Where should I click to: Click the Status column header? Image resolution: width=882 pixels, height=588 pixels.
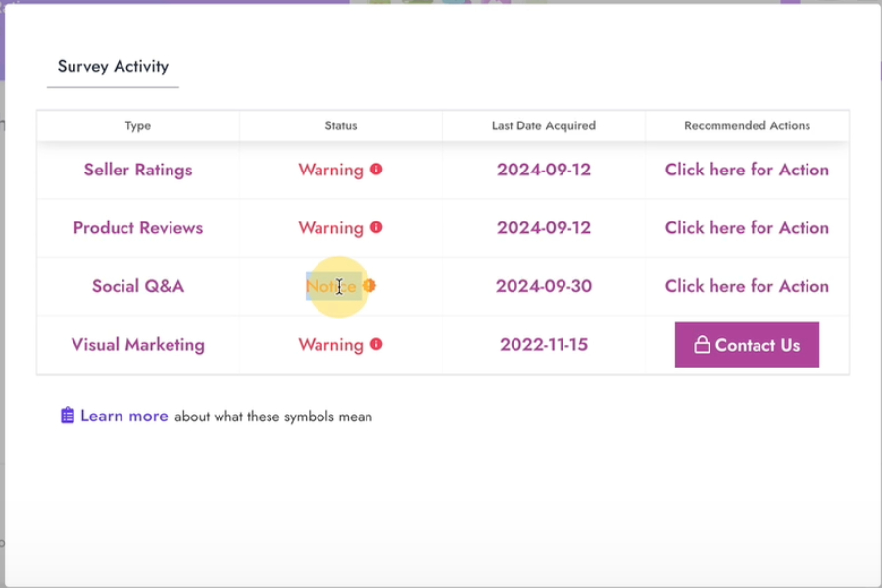coord(341,125)
